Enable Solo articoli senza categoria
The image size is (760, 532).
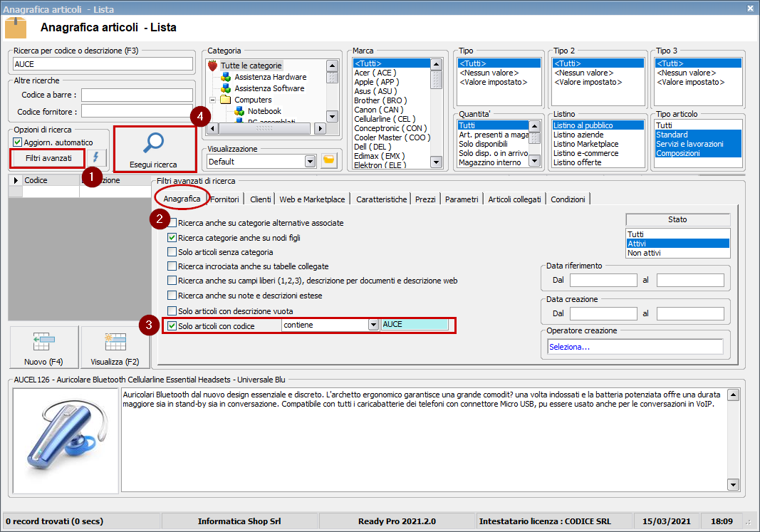click(172, 251)
